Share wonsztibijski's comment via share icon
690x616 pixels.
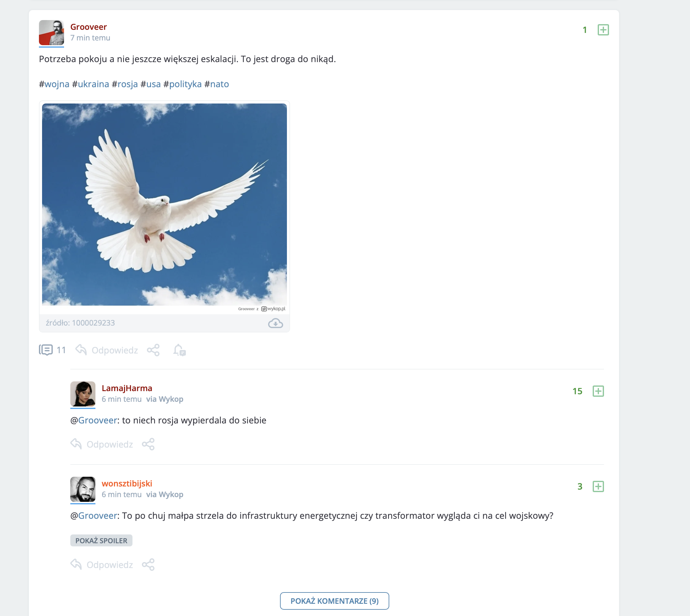[148, 565]
